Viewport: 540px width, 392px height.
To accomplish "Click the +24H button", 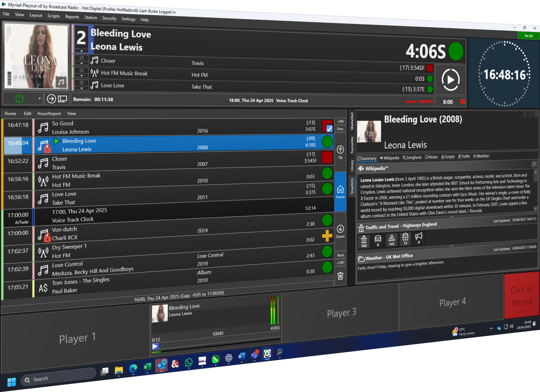I will (x=340, y=263).
